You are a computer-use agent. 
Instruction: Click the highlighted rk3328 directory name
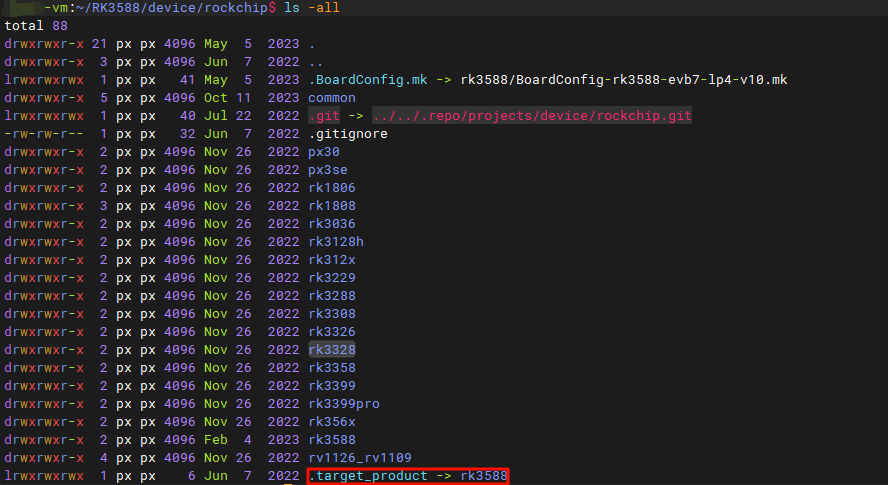[x=332, y=350]
